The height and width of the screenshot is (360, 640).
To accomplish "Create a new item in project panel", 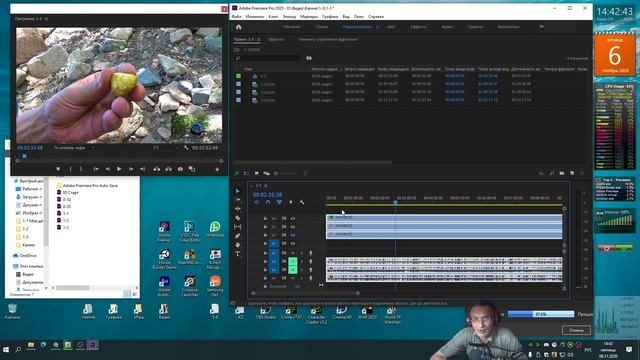I will (x=572, y=173).
